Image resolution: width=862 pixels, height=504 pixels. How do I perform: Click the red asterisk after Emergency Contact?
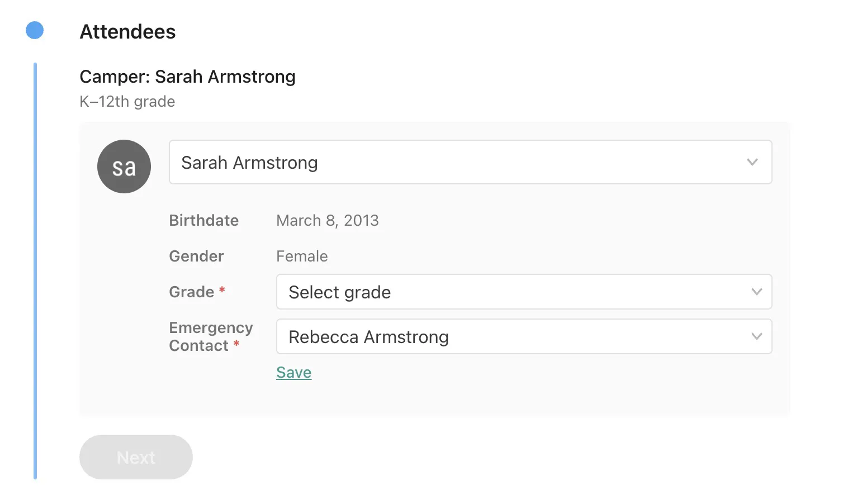(236, 344)
